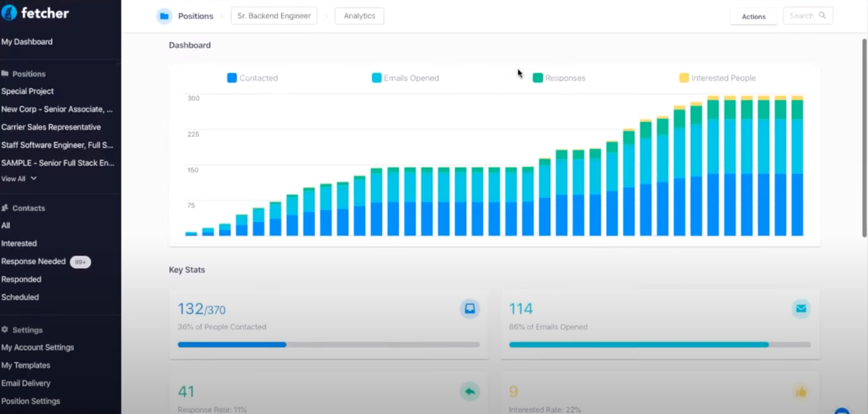
Task: Open Response Needed contacts
Action: [x=33, y=261]
